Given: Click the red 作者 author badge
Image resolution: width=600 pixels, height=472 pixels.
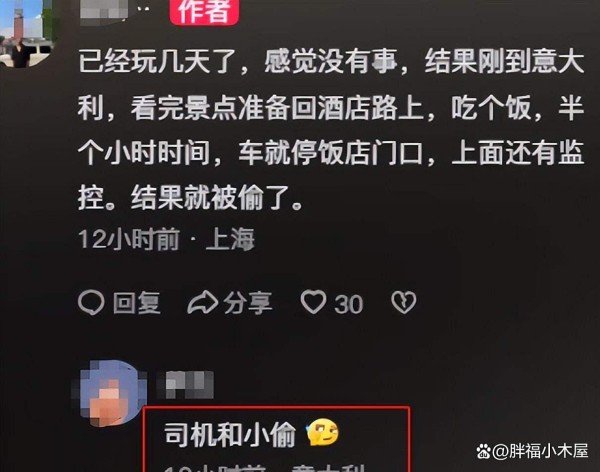Looking at the screenshot, I should [204, 11].
